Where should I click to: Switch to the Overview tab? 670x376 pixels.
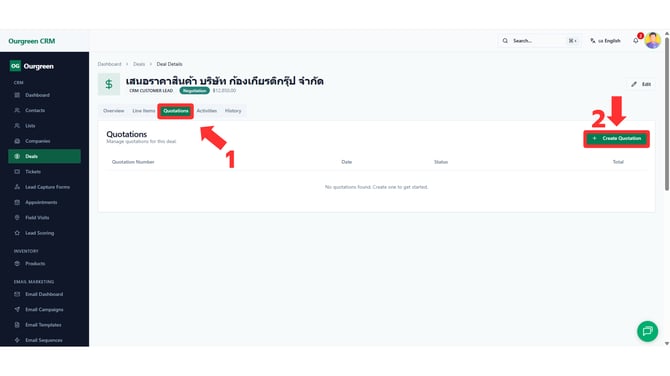click(x=114, y=111)
